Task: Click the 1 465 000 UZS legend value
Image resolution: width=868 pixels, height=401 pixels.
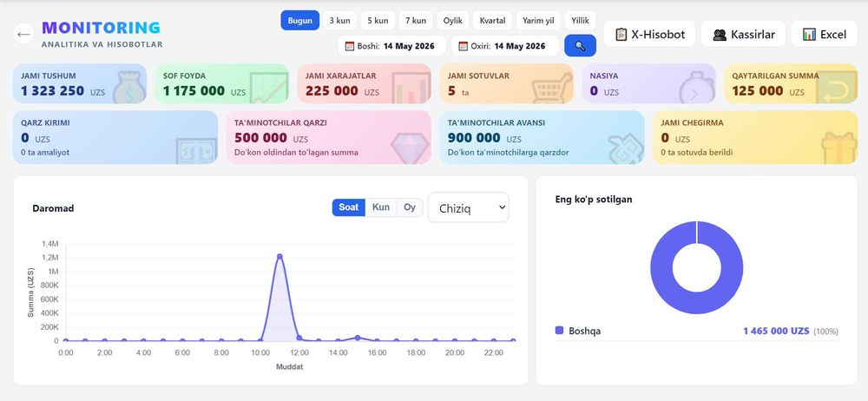Action: [776, 331]
